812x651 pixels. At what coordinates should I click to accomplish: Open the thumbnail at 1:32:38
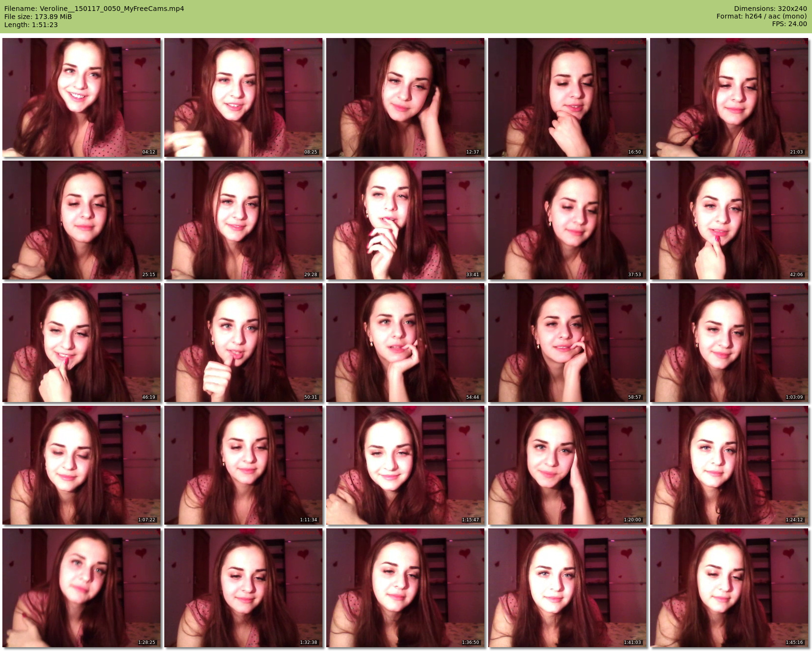click(243, 588)
